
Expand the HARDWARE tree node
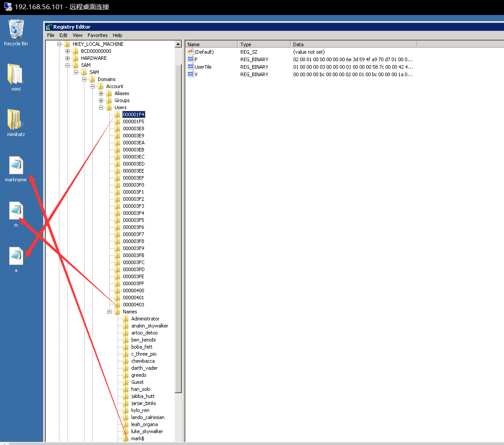67,58
